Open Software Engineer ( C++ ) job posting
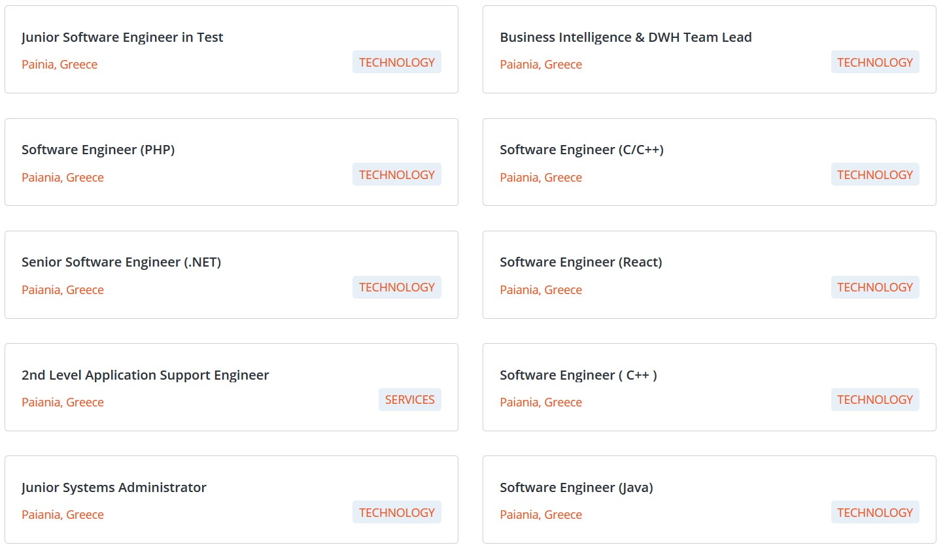This screenshot has height=560, width=943. pyautogui.click(x=578, y=375)
